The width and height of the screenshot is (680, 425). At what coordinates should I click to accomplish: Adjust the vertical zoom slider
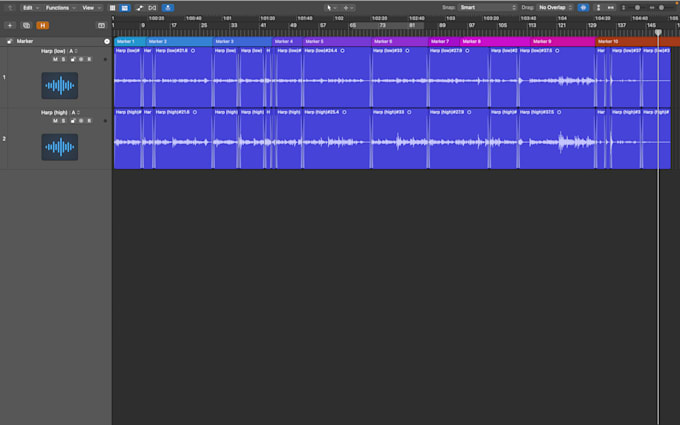(x=637, y=7)
